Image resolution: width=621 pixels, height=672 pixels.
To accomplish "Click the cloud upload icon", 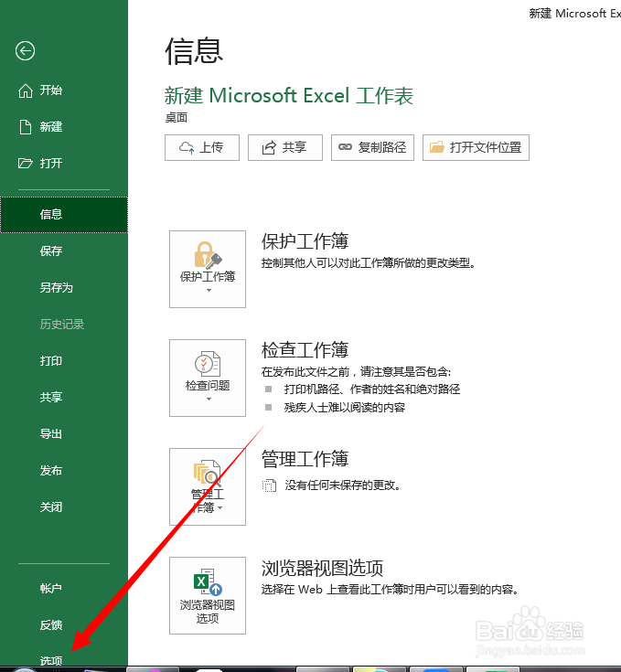I will click(x=187, y=148).
